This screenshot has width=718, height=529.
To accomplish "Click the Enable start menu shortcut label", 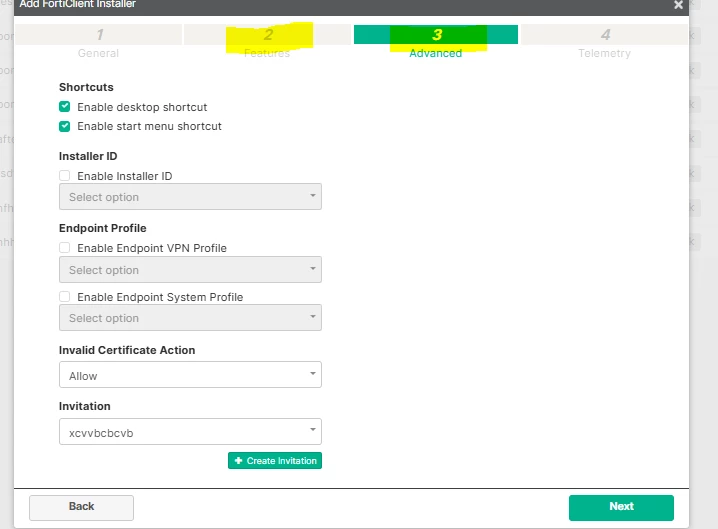I will [x=149, y=126].
